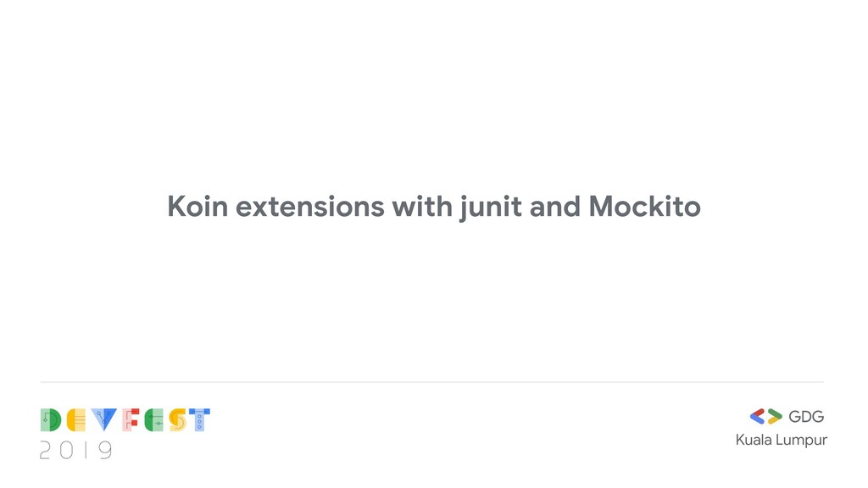Click the Kuala Lumpur text
The width and height of the screenshot is (868, 488).
(x=781, y=441)
